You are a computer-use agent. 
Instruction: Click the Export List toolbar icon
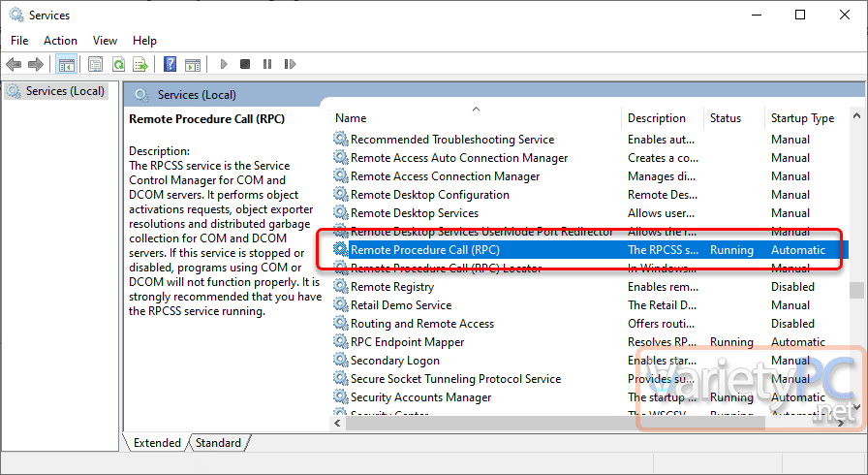[140, 64]
